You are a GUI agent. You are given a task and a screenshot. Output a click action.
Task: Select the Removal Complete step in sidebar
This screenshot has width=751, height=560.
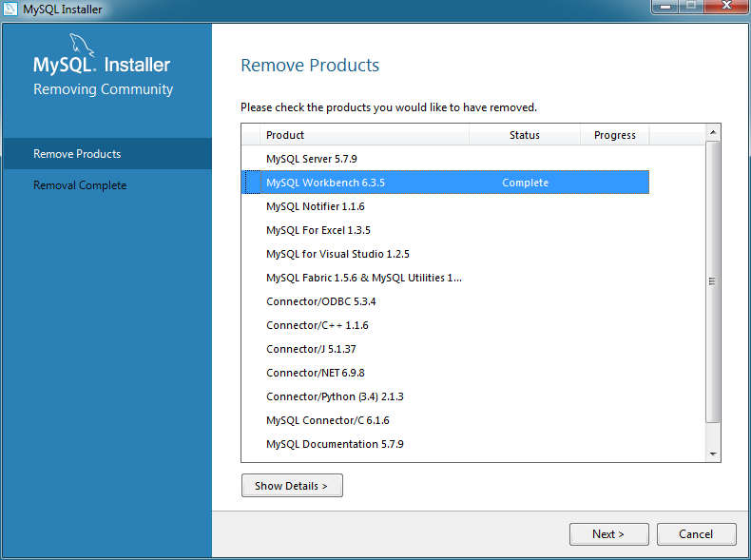click(x=107, y=185)
